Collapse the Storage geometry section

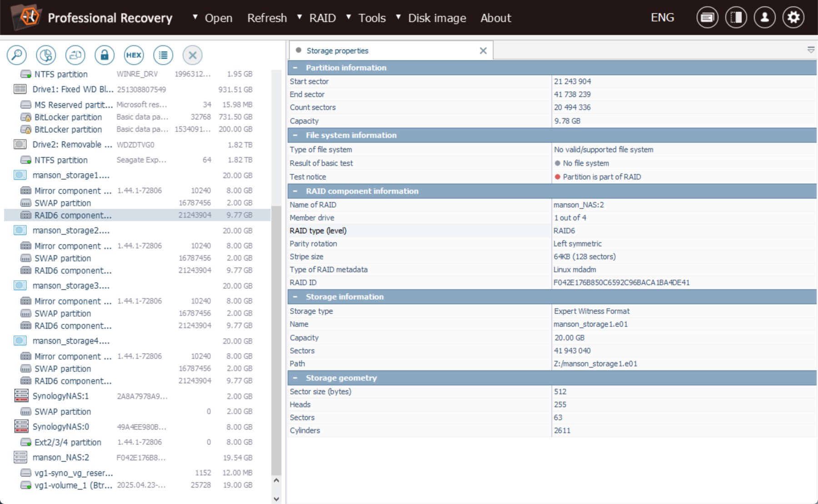[295, 378]
